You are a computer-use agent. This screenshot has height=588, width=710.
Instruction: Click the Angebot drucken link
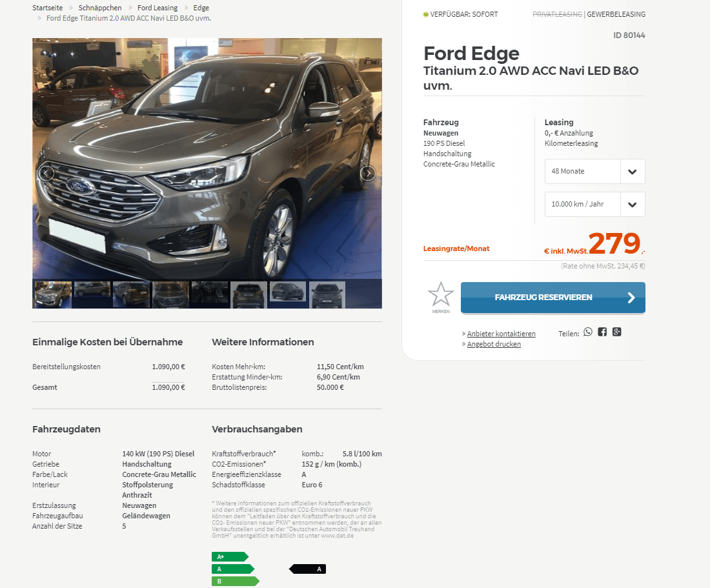[494, 344]
